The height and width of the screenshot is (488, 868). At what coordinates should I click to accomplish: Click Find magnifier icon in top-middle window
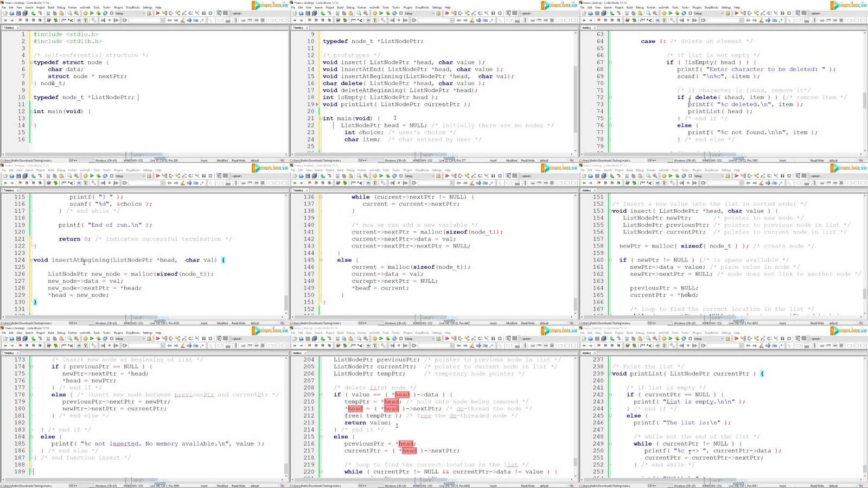pyautogui.click(x=359, y=13)
